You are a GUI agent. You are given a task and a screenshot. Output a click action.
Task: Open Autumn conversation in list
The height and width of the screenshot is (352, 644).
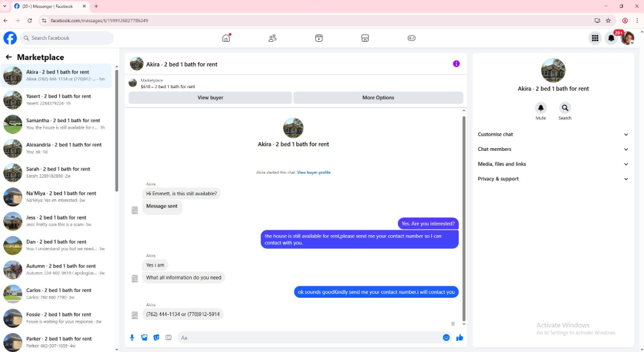click(56, 270)
